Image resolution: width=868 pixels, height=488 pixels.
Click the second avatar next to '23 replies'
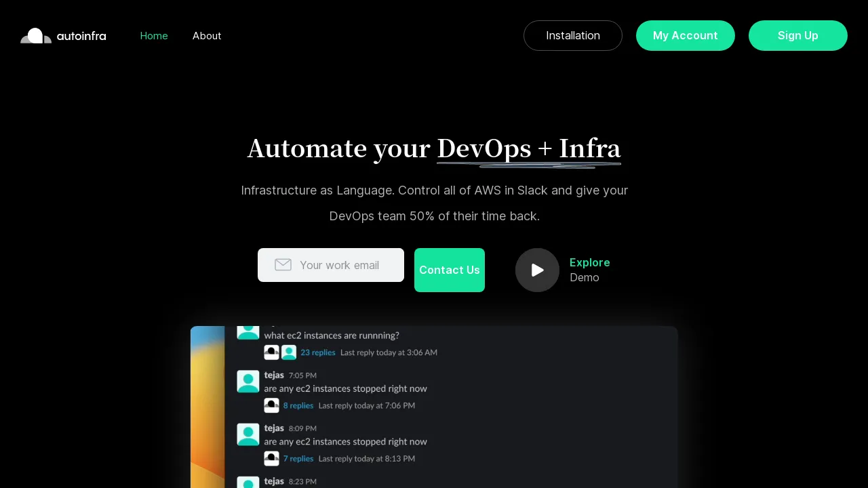tap(289, 352)
